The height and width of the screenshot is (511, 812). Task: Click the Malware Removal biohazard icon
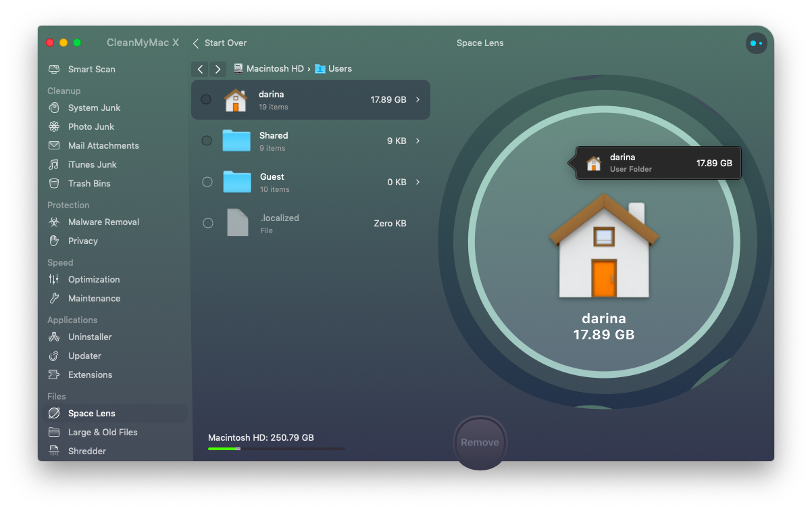pos(54,222)
